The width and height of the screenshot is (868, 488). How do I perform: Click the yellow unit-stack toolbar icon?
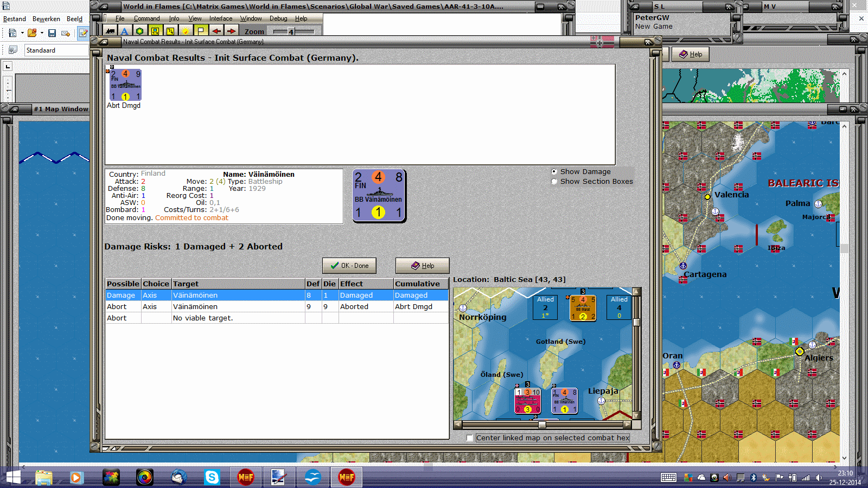[x=155, y=31]
